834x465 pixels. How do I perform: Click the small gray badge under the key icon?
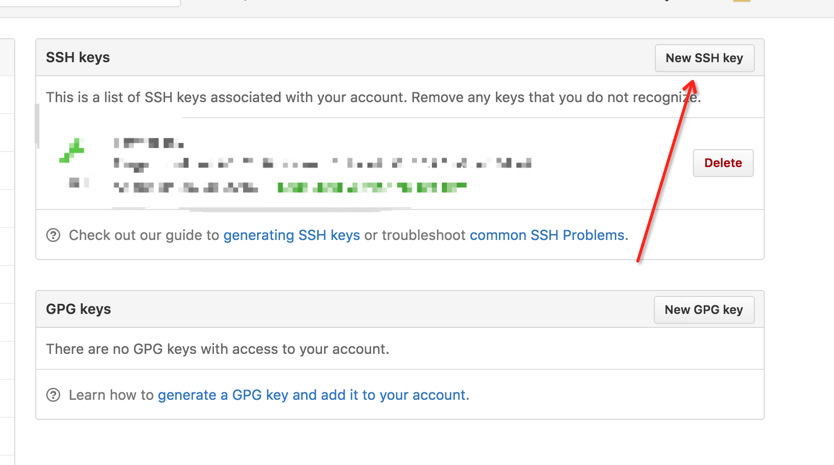tap(74, 183)
